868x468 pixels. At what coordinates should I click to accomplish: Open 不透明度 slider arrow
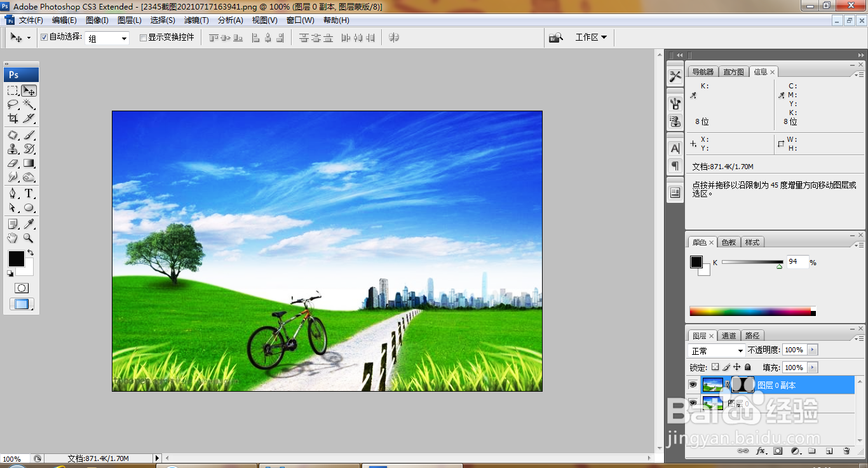(813, 350)
